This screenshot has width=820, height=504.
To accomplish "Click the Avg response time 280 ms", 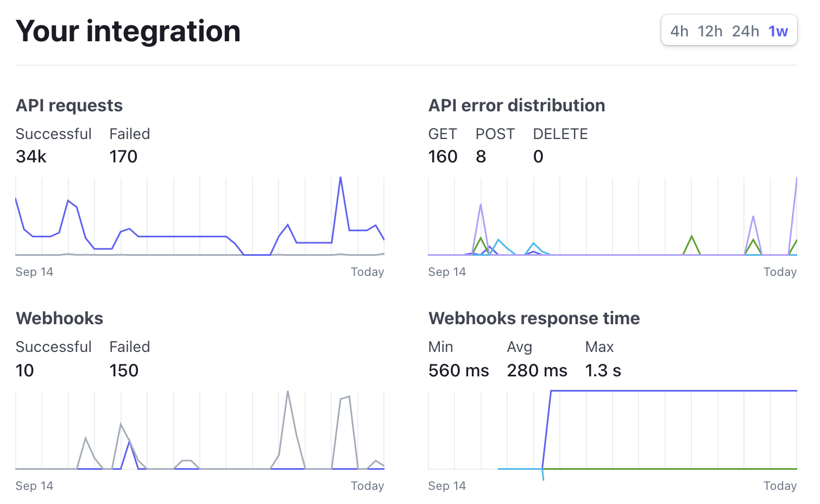I will pos(537,370).
